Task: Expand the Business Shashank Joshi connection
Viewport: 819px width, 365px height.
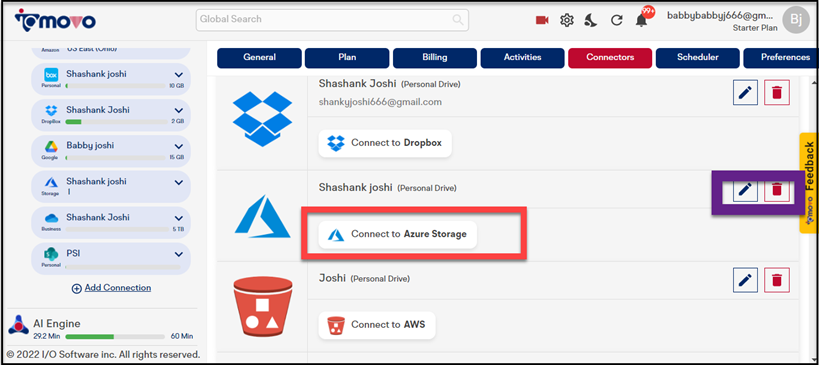Action: [179, 218]
